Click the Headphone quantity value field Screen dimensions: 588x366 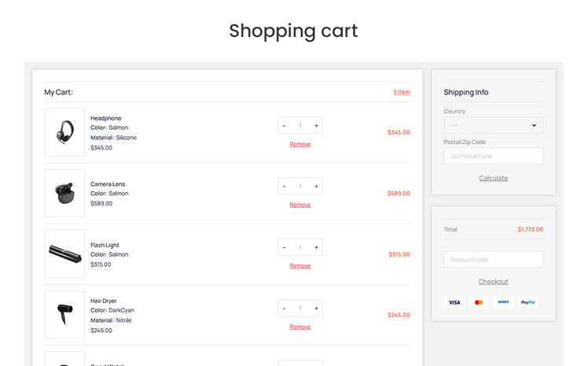pyautogui.click(x=300, y=126)
